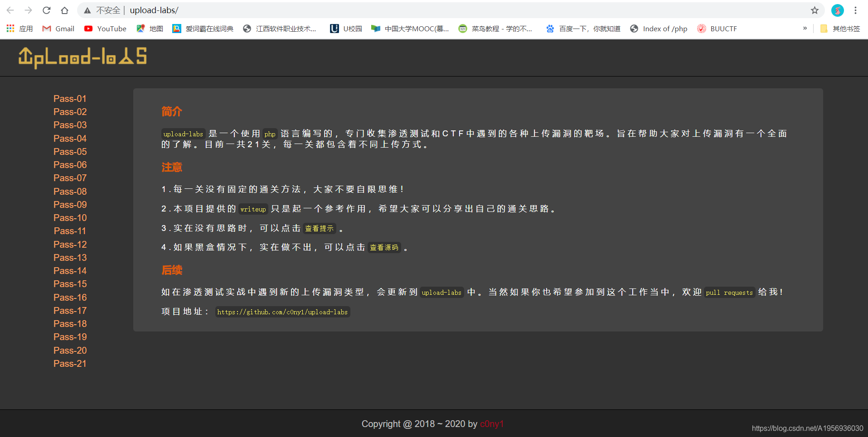Screen dimensions: 868x437
Task: Open Pass-04 in the sidebar
Action: [70, 139]
